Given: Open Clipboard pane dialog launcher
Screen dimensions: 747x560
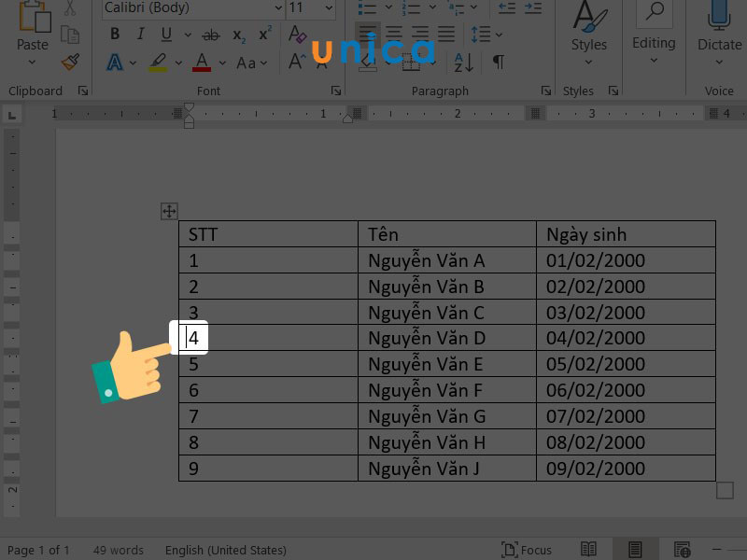Looking at the screenshot, I should tap(83, 91).
